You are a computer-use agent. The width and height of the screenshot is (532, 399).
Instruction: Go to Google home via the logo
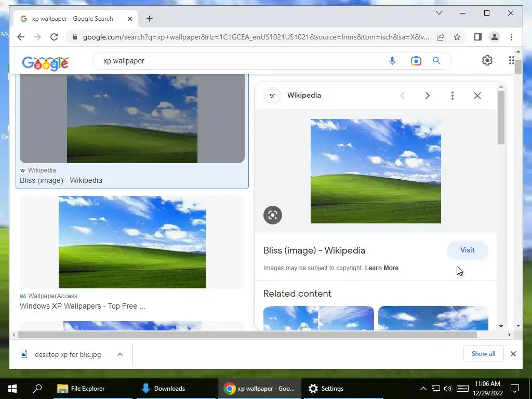(46, 63)
